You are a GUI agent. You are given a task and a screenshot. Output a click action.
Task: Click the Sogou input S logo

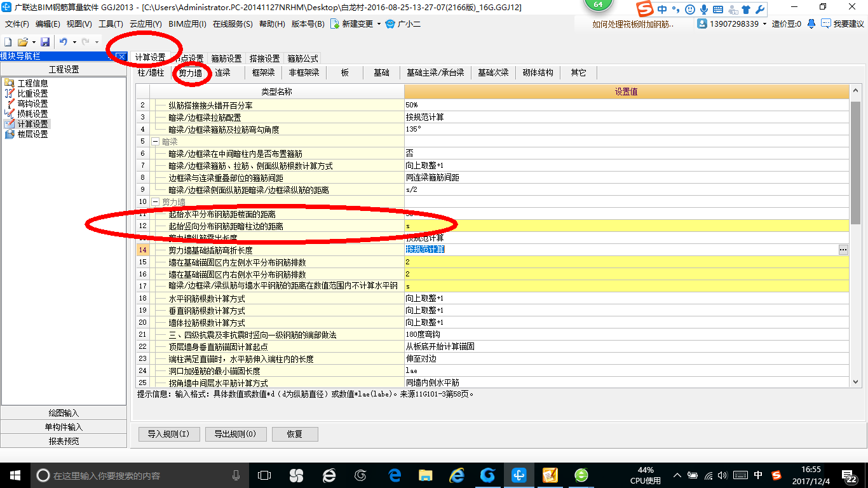click(x=646, y=9)
